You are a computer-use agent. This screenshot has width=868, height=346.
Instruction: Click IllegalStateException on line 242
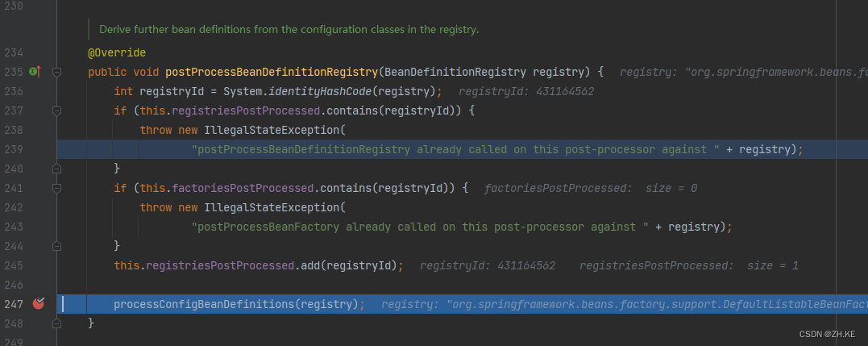coord(272,207)
